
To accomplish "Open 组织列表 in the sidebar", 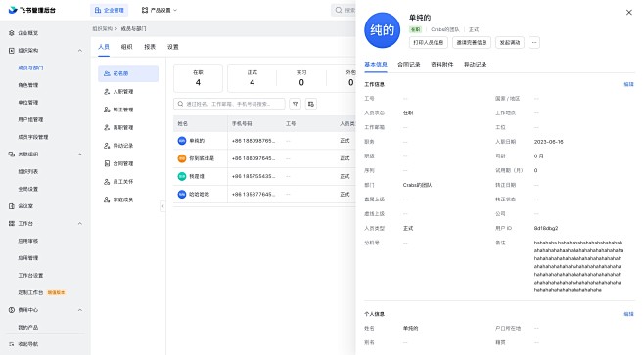I will pyautogui.click(x=28, y=171).
